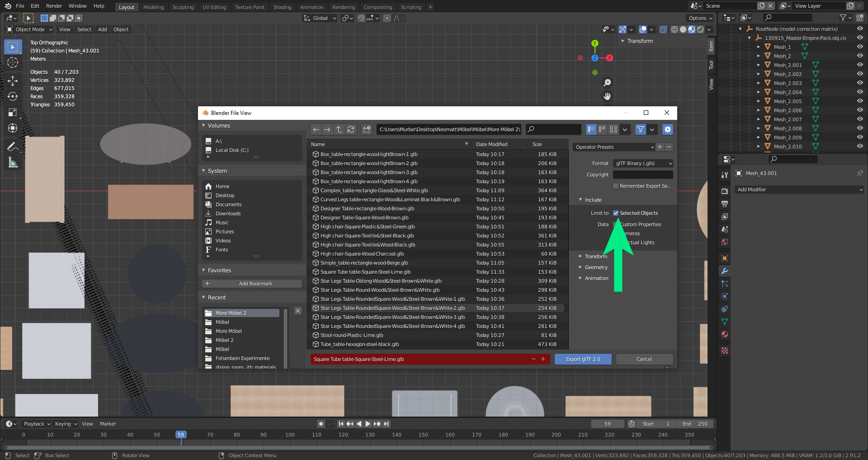
Task: Go to parent directory
Action: coord(339,129)
